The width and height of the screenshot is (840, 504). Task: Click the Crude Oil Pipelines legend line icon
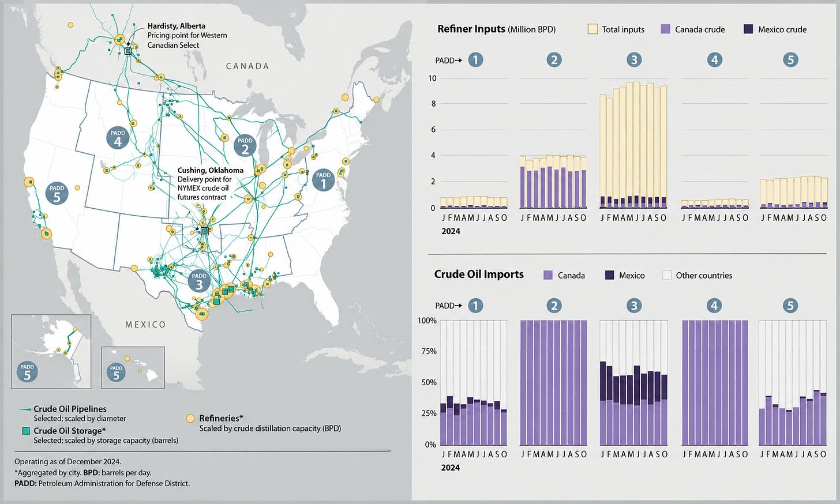pyautogui.click(x=25, y=409)
